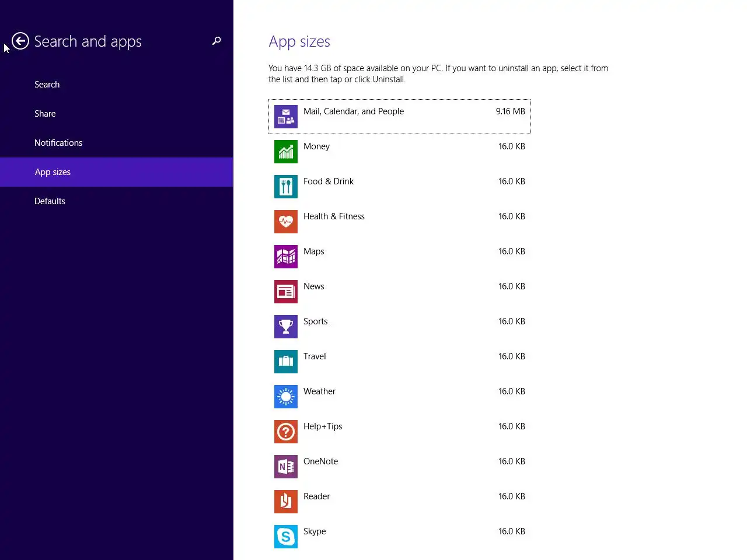
Task: Select the Food & Drink app name
Action: (329, 181)
